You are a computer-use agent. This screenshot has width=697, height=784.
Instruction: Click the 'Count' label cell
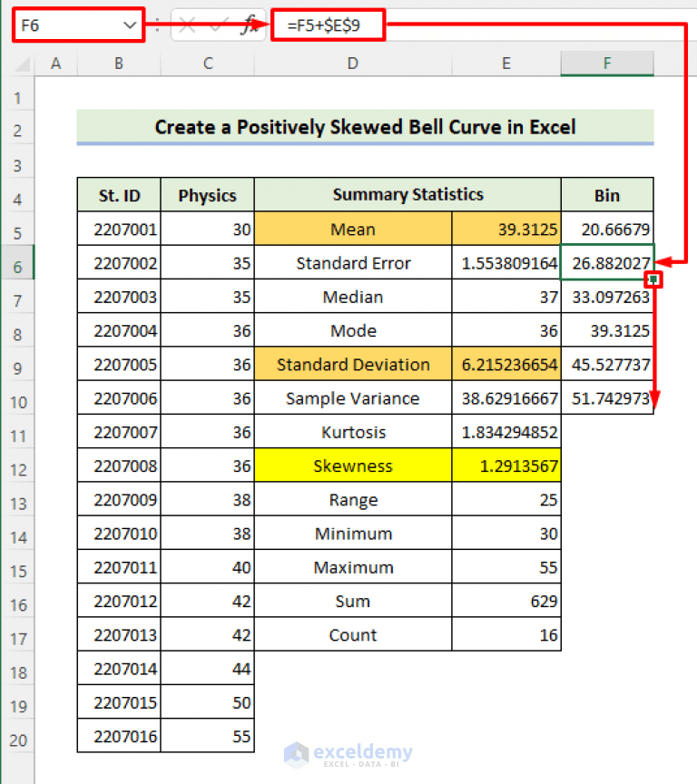(x=353, y=634)
